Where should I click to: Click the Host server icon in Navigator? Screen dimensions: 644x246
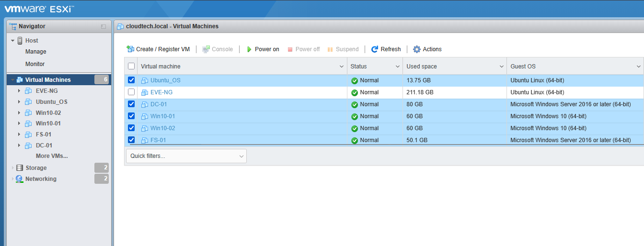click(20, 41)
